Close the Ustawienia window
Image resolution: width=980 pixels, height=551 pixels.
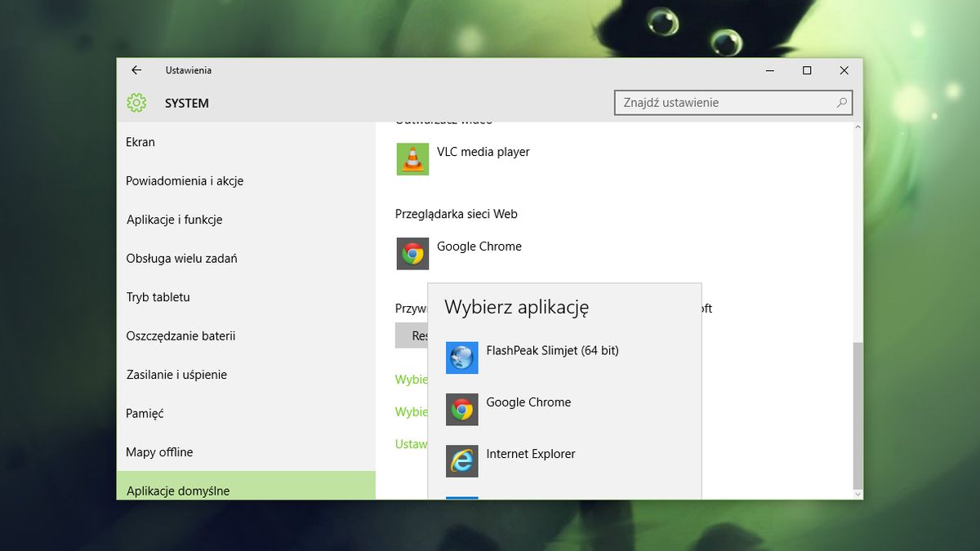pos(844,70)
